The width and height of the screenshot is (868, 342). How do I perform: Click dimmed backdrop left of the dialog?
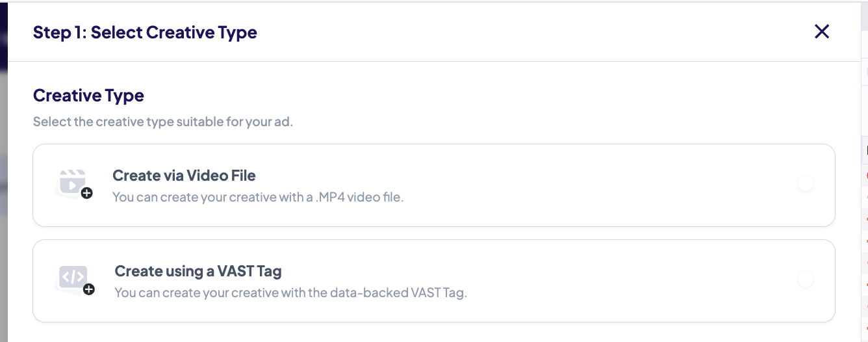(x=3, y=195)
